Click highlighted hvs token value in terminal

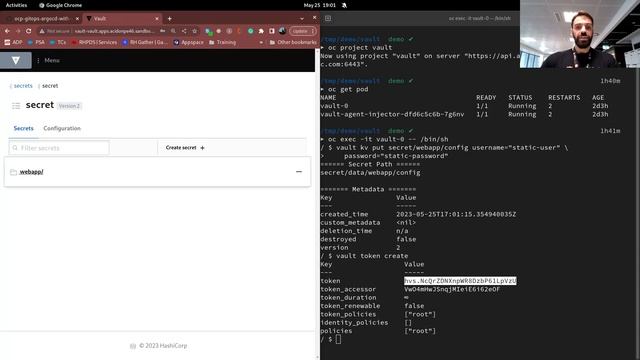(x=460, y=281)
